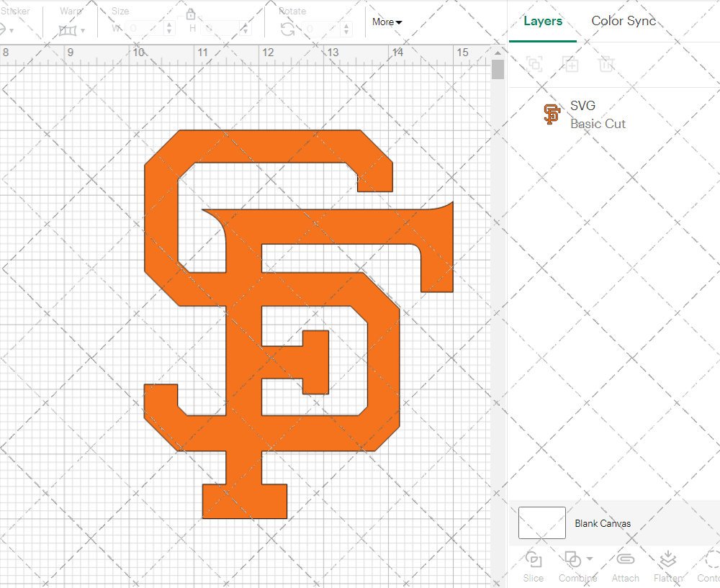The image size is (720, 588).
Task: Click the Delete layer trash icon
Action: pyautogui.click(x=606, y=64)
